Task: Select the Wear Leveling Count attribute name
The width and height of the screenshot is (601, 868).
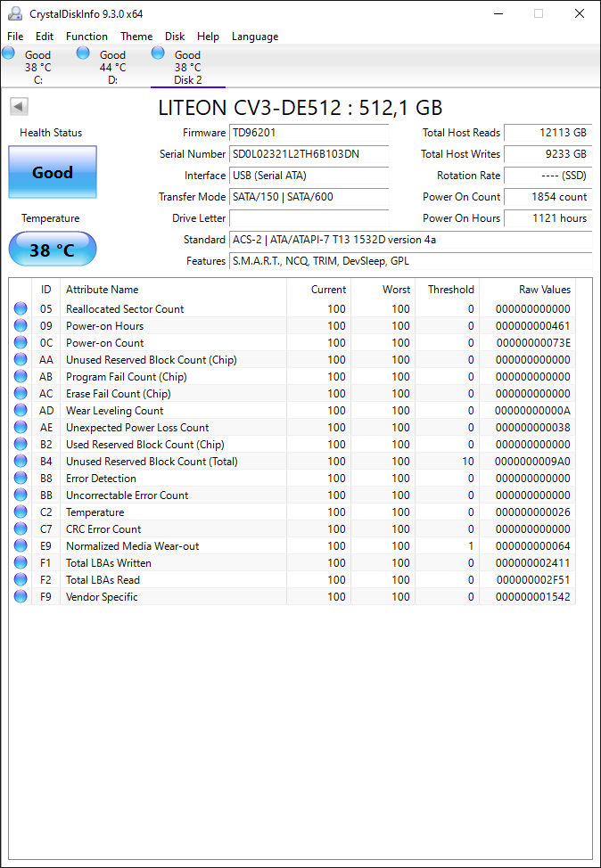Action: tap(115, 411)
